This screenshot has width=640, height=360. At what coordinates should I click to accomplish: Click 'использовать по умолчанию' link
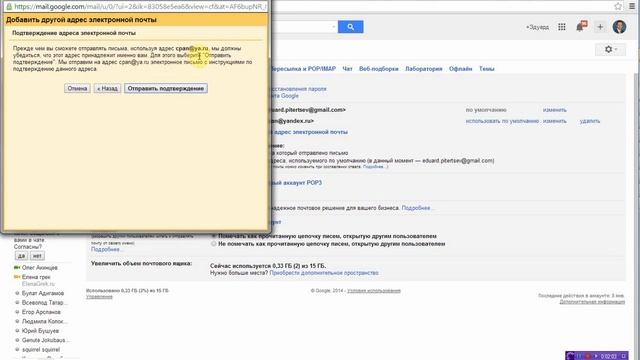pyautogui.click(x=502, y=121)
